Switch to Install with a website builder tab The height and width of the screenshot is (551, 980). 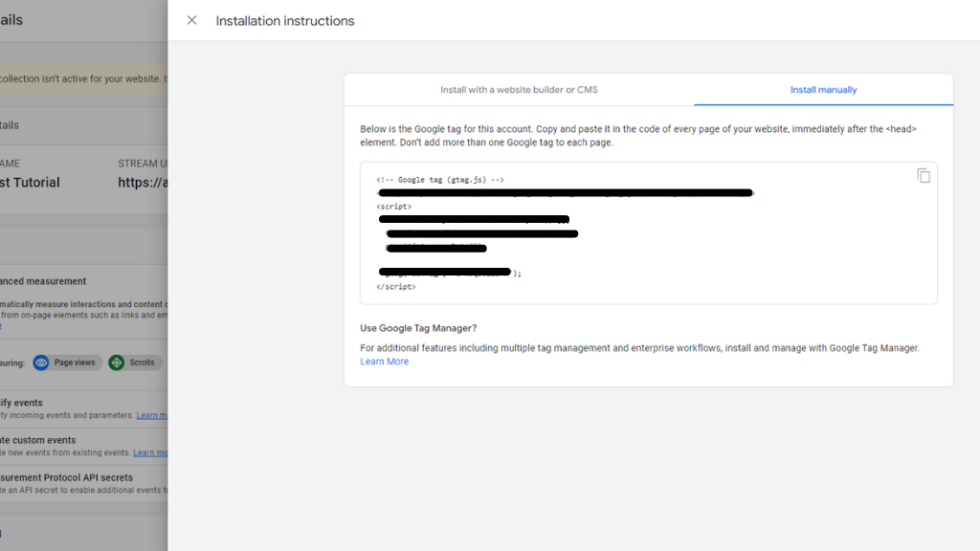(519, 89)
